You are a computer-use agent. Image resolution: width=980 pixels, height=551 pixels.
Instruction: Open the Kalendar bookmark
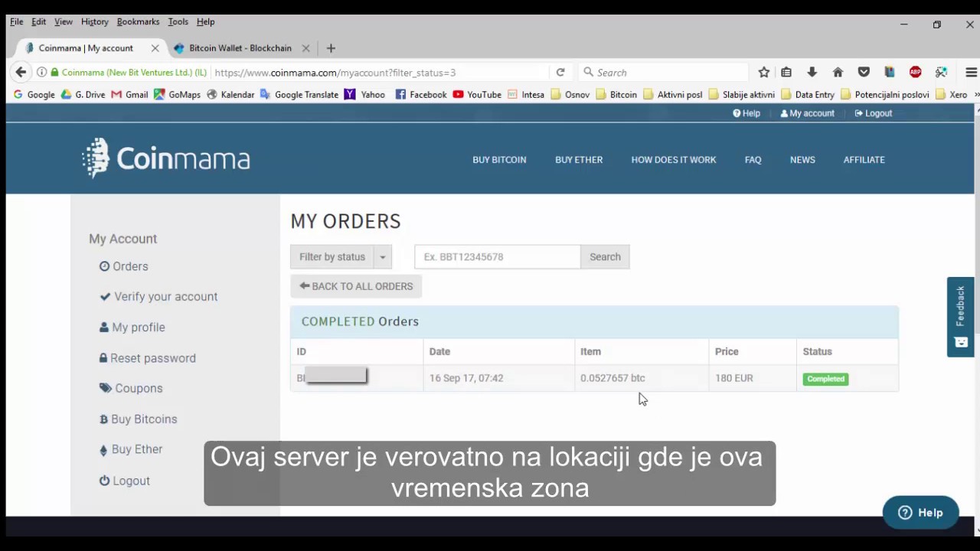point(230,94)
